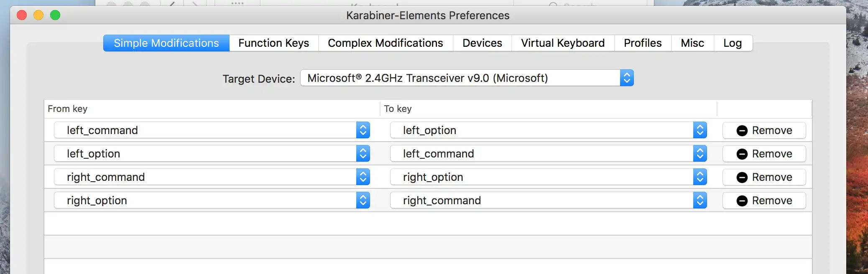Remove the right_command to right_option mapping
Image resolution: width=868 pixels, height=274 pixels.
coord(764,177)
